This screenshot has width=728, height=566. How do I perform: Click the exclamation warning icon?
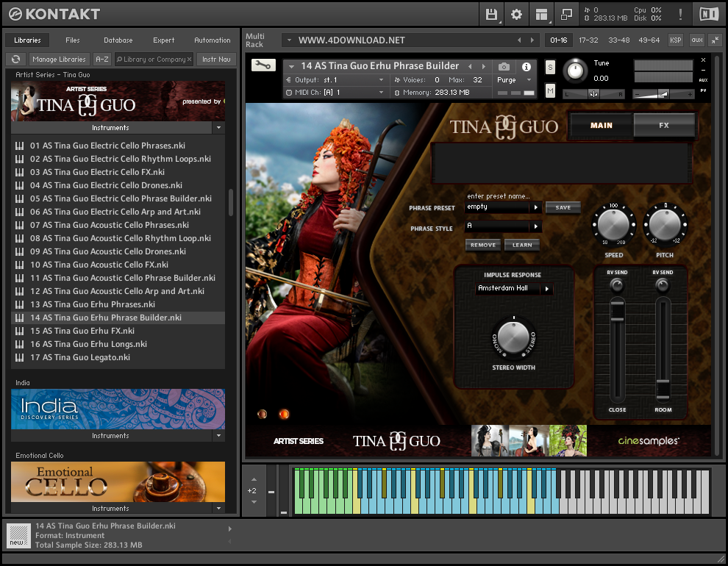680,15
